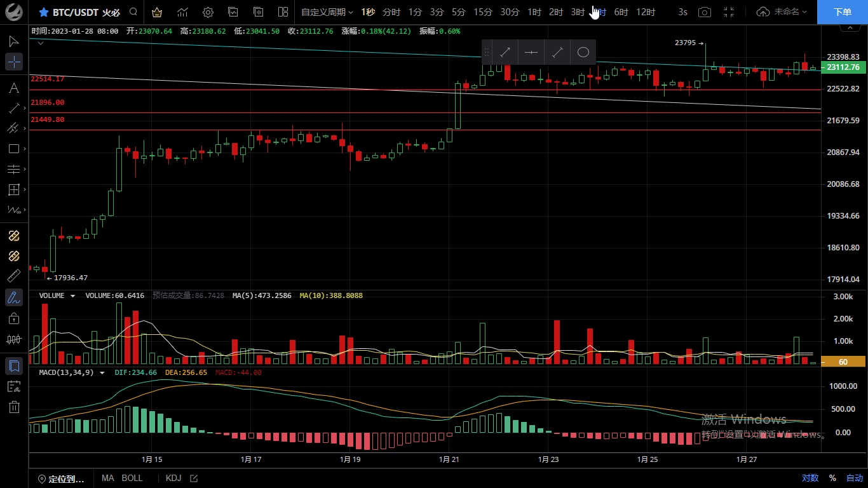Click the crown VIP icon
Screen dimensions: 868x488
(x=157, y=12)
